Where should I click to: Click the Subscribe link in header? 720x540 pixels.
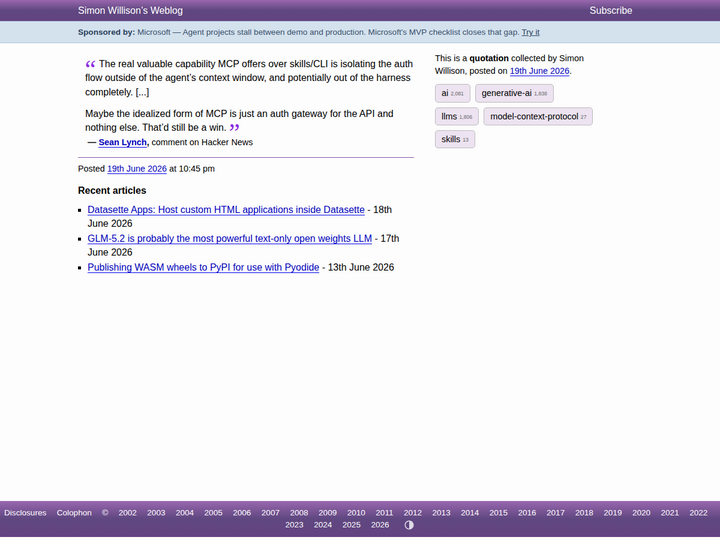[610, 11]
